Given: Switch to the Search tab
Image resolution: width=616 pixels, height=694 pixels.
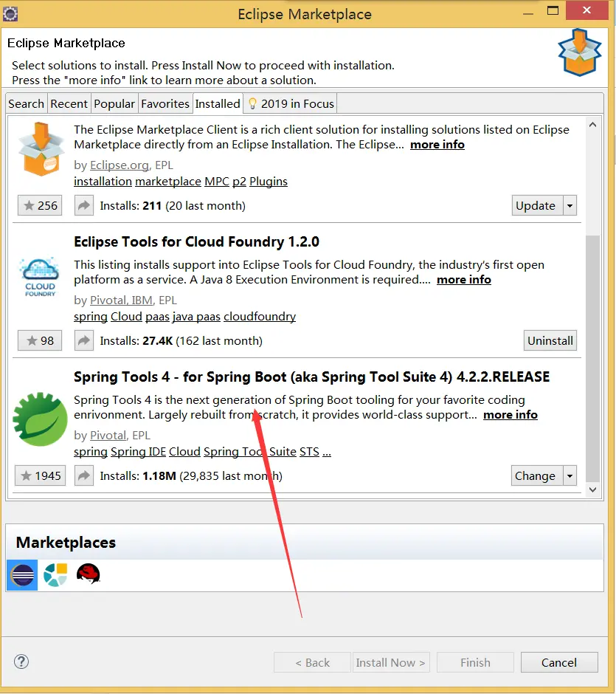Looking at the screenshot, I should (x=26, y=103).
